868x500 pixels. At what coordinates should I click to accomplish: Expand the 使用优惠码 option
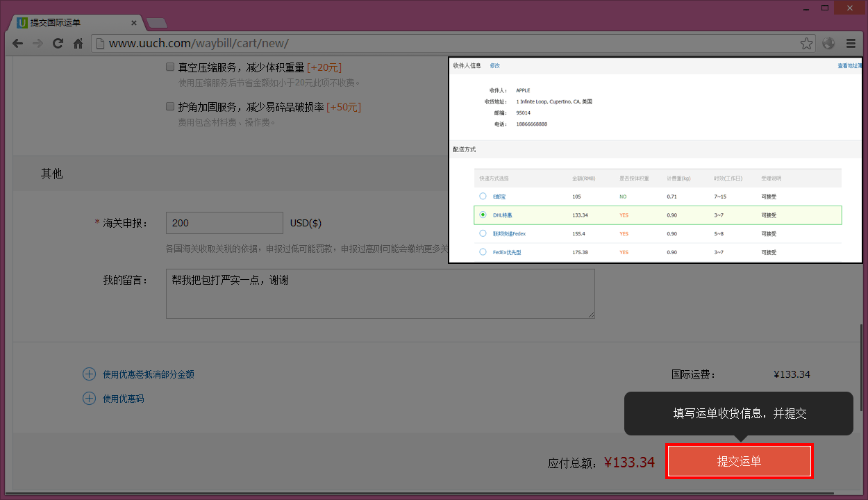click(x=124, y=399)
